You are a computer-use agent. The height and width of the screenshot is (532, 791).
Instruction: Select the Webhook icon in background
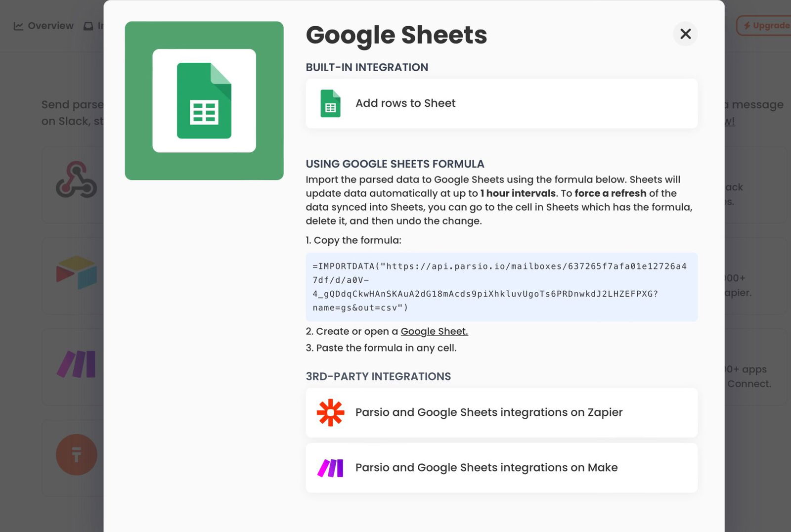pyautogui.click(x=76, y=179)
